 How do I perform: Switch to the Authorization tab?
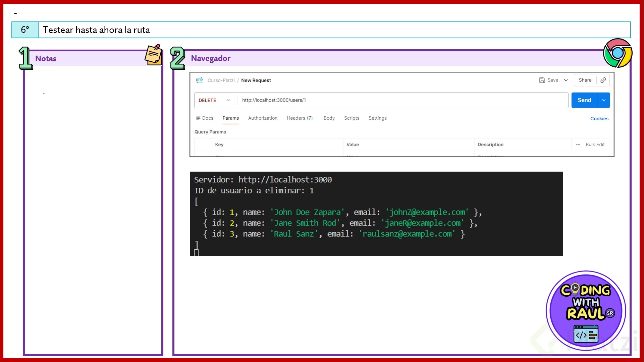[x=263, y=118]
